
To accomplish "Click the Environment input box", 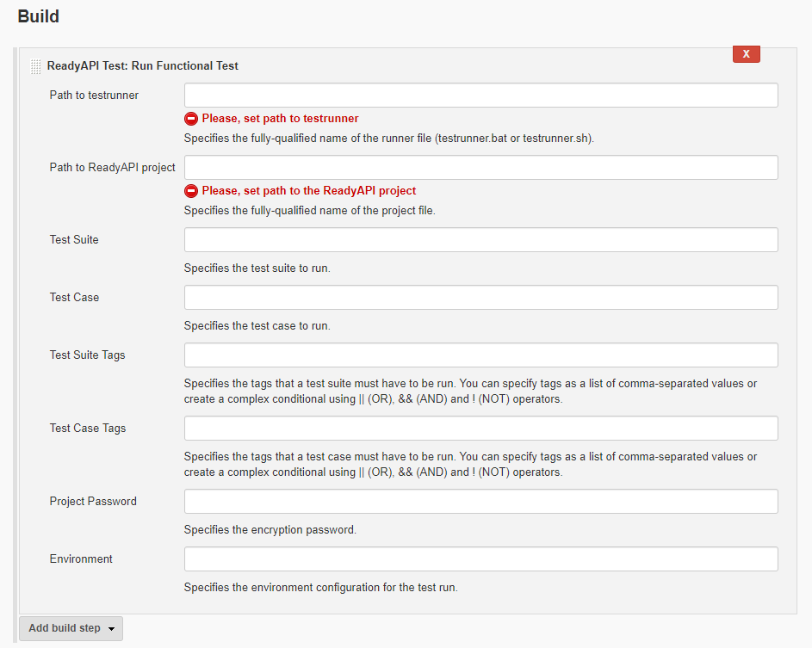I will pyautogui.click(x=480, y=559).
